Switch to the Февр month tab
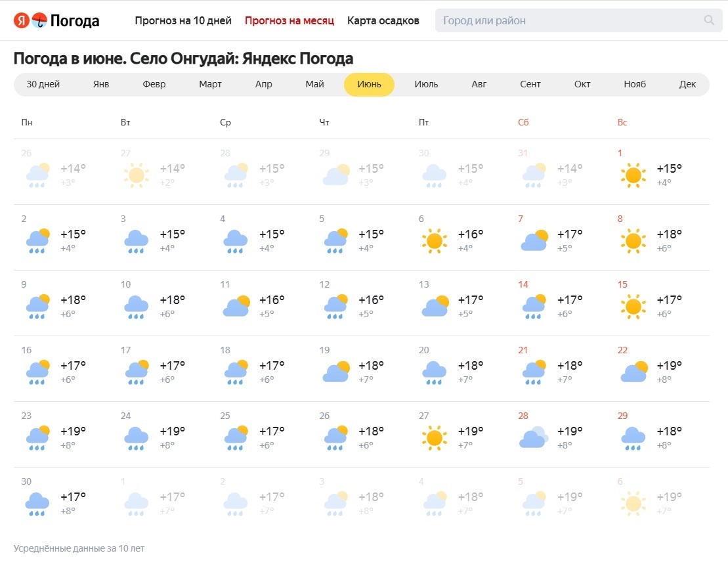This screenshot has width=728, height=570. click(154, 84)
